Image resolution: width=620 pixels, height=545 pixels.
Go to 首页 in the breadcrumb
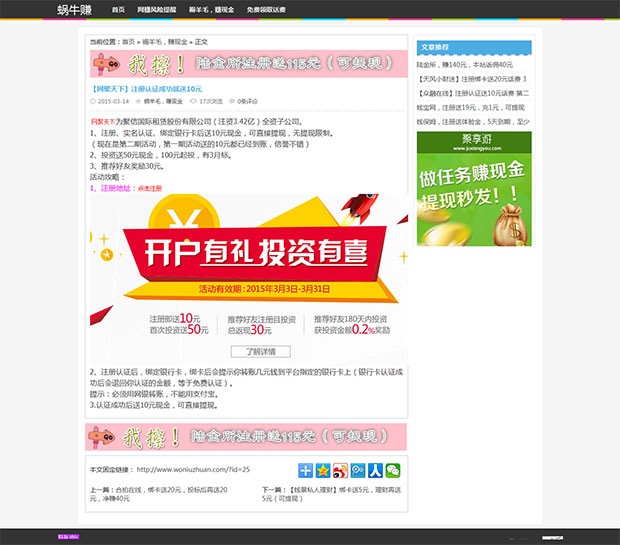[129, 42]
